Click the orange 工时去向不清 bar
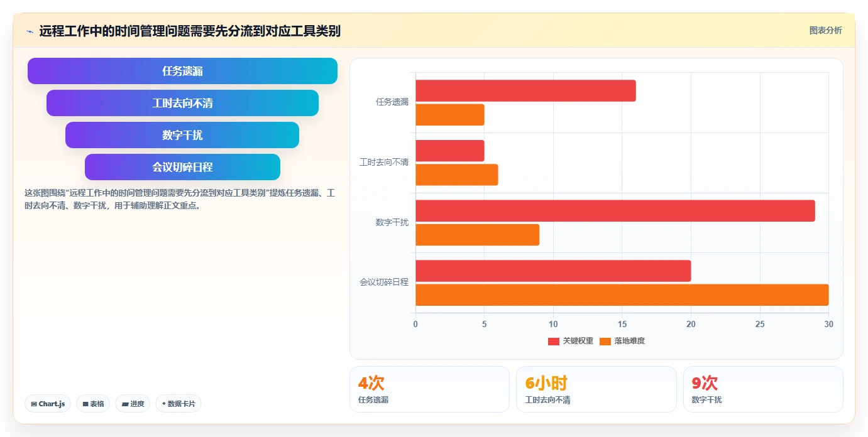This screenshot has height=437, width=868. coord(457,175)
